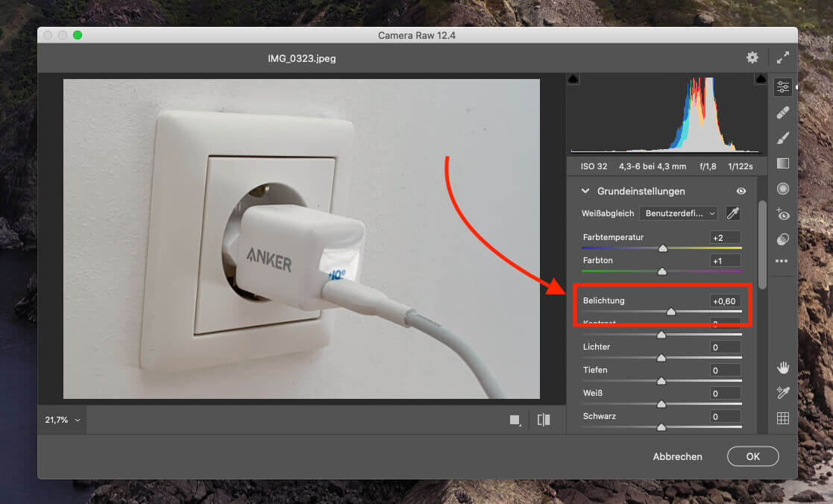Select the Spot Removal bandage tool
Image resolution: width=833 pixels, height=504 pixels.
click(x=782, y=113)
